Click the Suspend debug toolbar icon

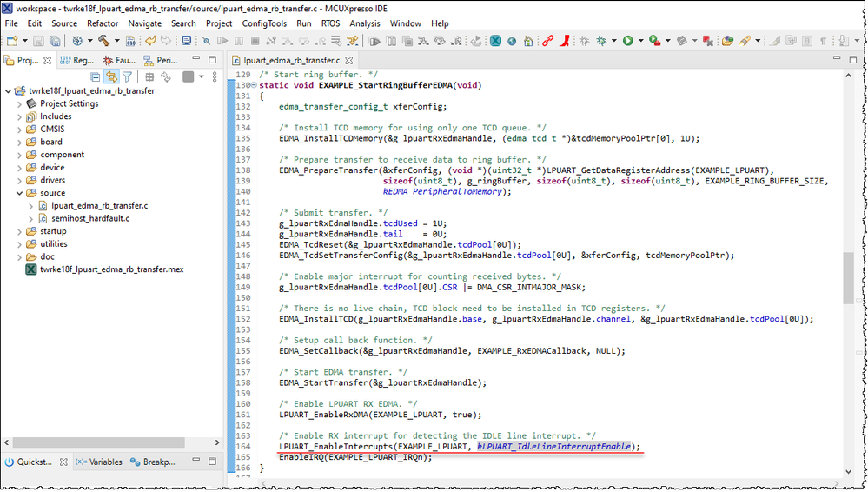coord(239,41)
